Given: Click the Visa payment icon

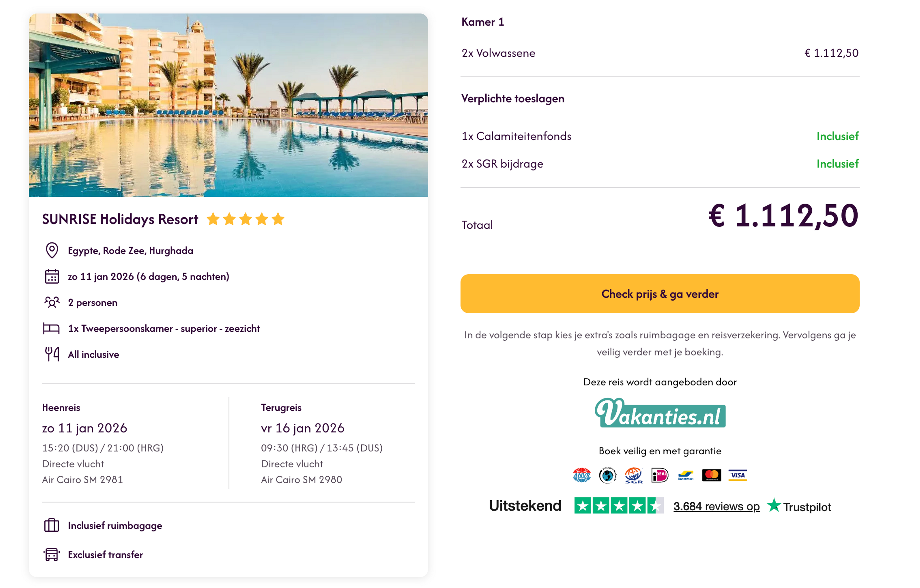Looking at the screenshot, I should click(x=738, y=475).
